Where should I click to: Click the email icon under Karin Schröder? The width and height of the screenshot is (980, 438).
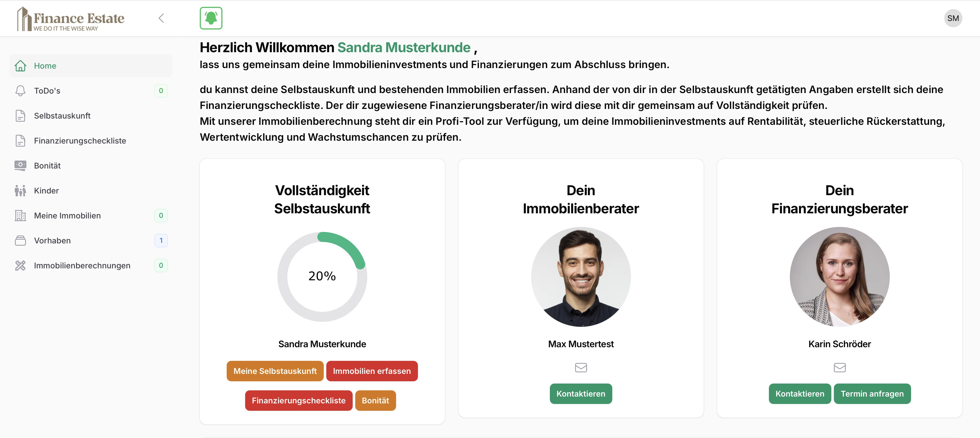(x=839, y=368)
